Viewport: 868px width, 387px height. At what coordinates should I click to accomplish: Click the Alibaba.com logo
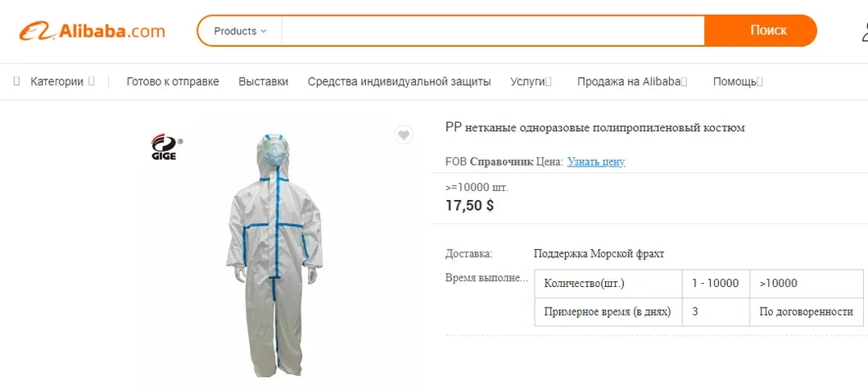pos(92,30)
